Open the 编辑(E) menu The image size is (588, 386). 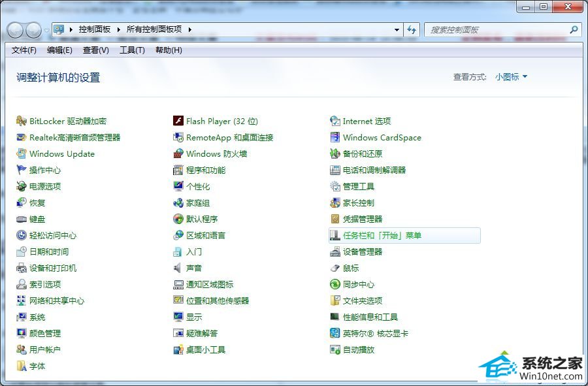click(x=59, y=50)
